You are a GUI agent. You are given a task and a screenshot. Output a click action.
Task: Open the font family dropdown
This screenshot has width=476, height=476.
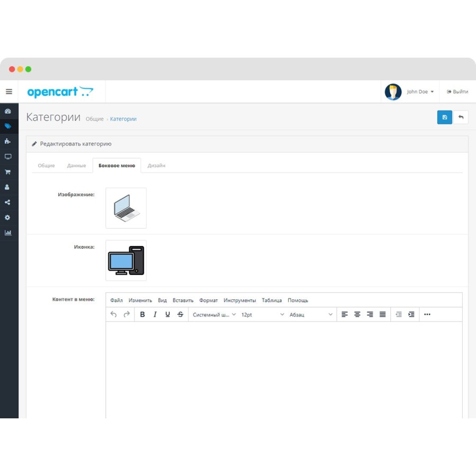click(214, 315)
